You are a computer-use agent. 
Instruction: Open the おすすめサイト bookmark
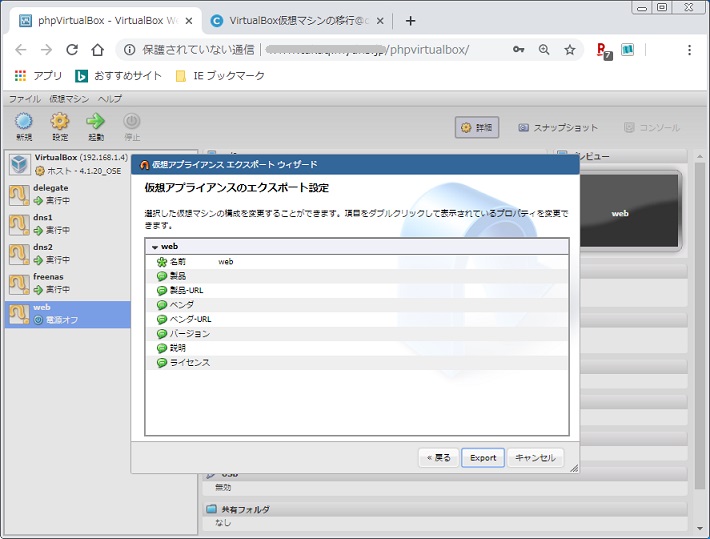tap(118, 76)
